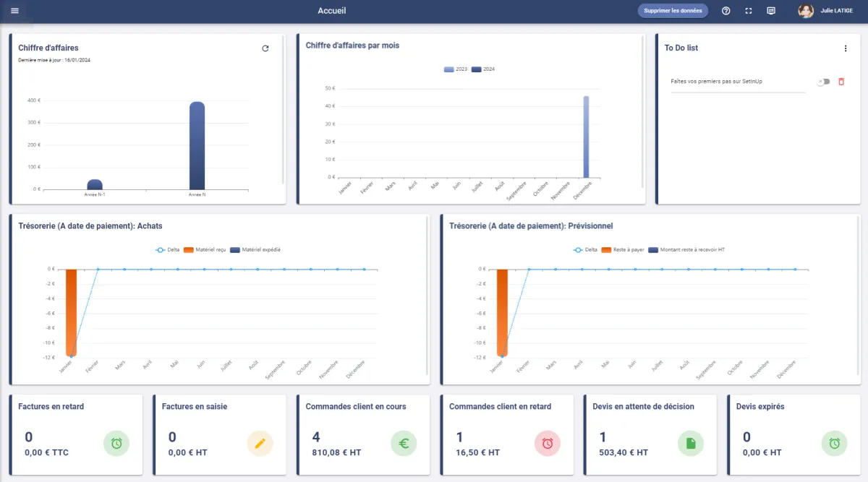Click Julie LATIGE's avatar picture
This screenshot has height=482, width=868.
click(x=806, y=11)
